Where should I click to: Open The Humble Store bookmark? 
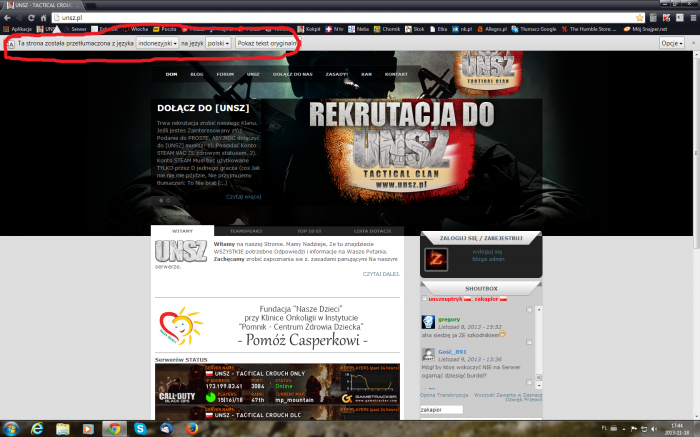pos(589,29)
